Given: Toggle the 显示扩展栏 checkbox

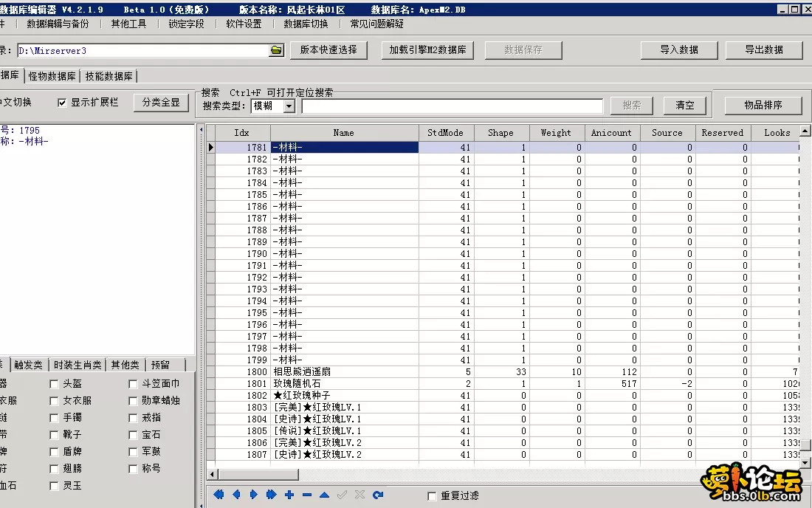Looking at the screenshot, I should pos(61,103).
